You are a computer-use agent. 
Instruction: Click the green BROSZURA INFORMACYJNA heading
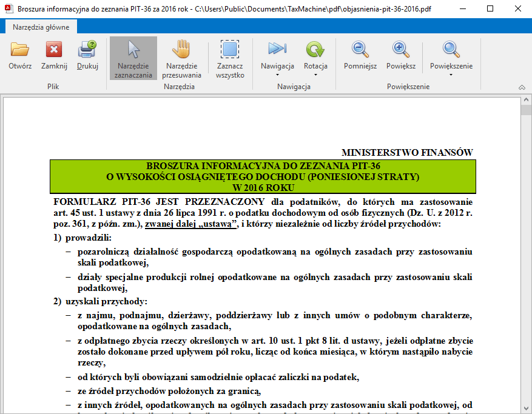point(262,176)
